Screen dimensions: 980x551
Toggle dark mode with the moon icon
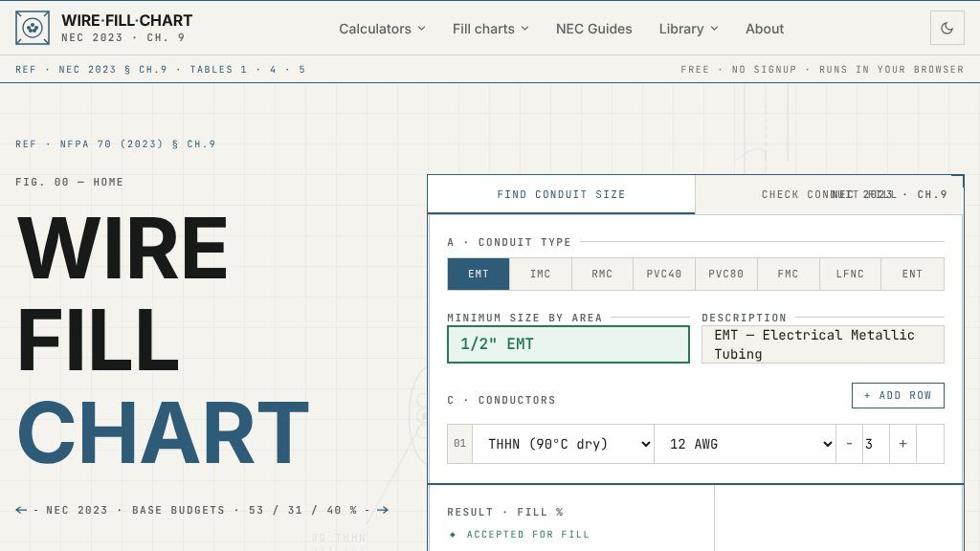click(947, 28)
